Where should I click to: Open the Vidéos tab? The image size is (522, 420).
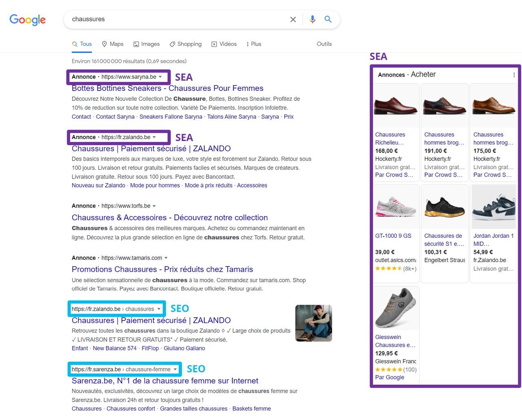pyautogui.click(x=224, y=44)
